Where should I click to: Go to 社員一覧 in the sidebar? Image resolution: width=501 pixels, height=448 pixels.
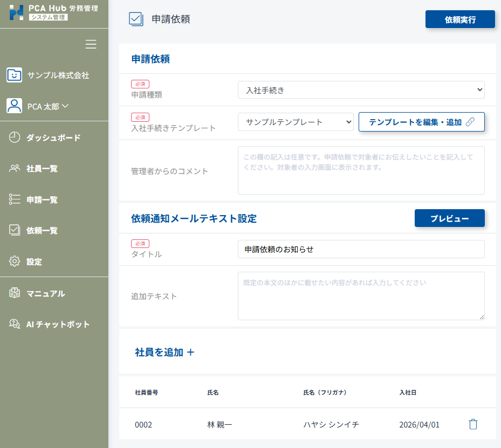click(x=42, y=169)
